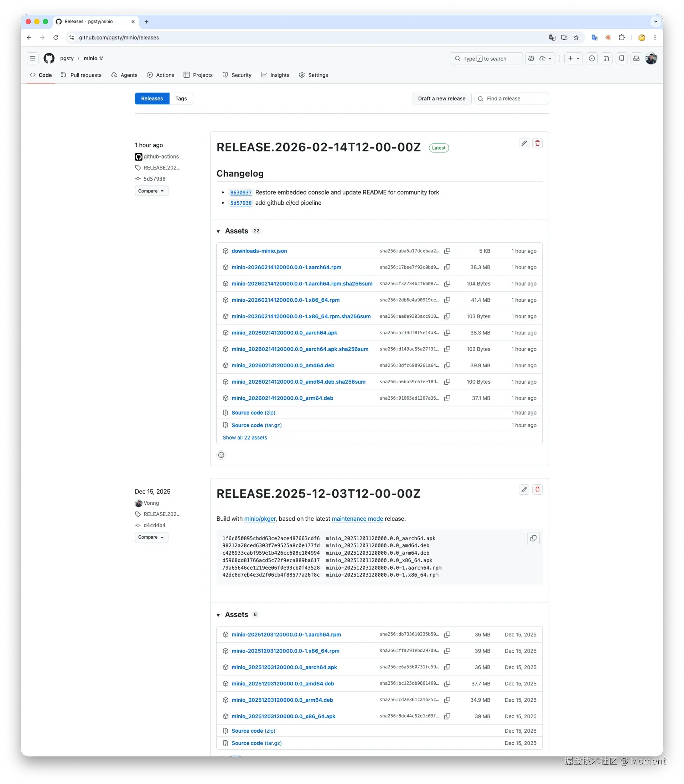The image size is (684, 784).
Task: Add emoji reaction to latest release
Action: (x=221, y=455)
